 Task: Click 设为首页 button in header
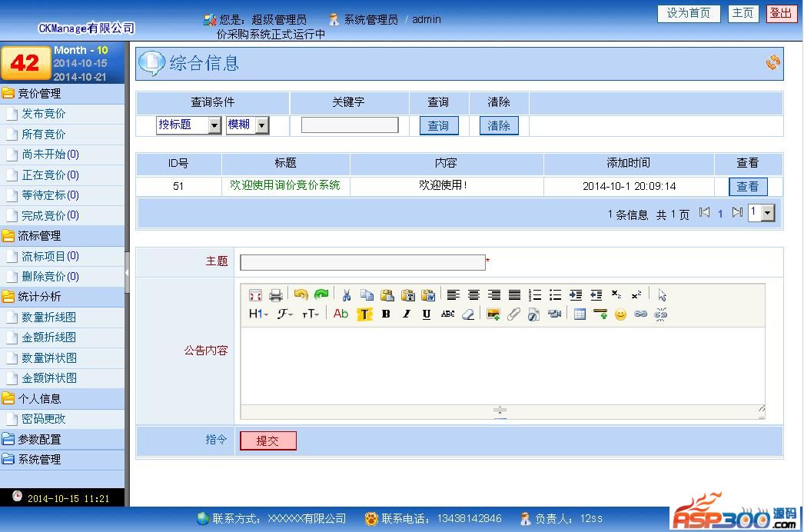[x=689, y=13]
